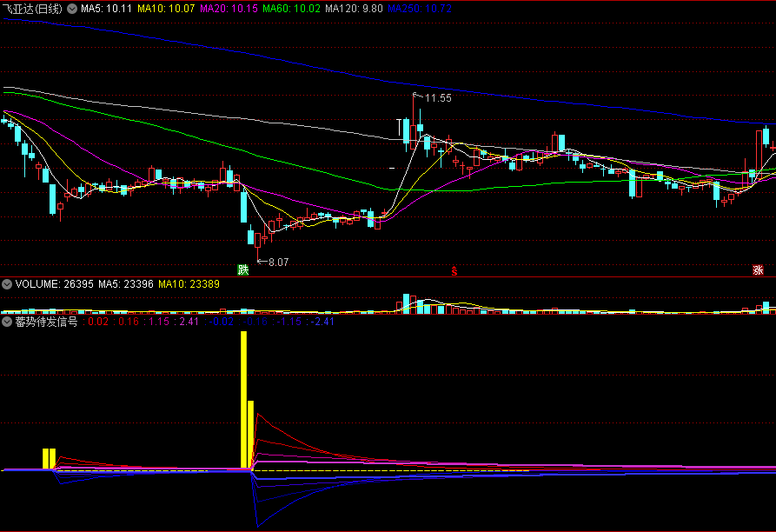Click the candlestick at the 11.55 high
The width and height of the screenshot is (776, 532).
pos(414,121)
